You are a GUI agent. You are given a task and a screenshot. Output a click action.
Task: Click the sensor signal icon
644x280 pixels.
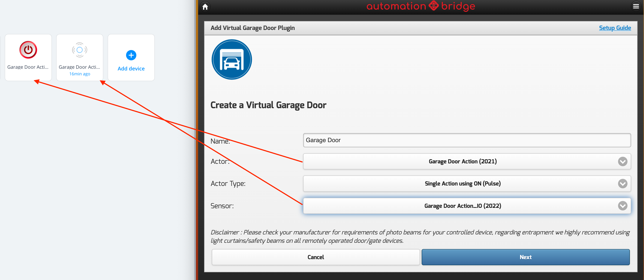pyautogui.click(x=80, y=50)
